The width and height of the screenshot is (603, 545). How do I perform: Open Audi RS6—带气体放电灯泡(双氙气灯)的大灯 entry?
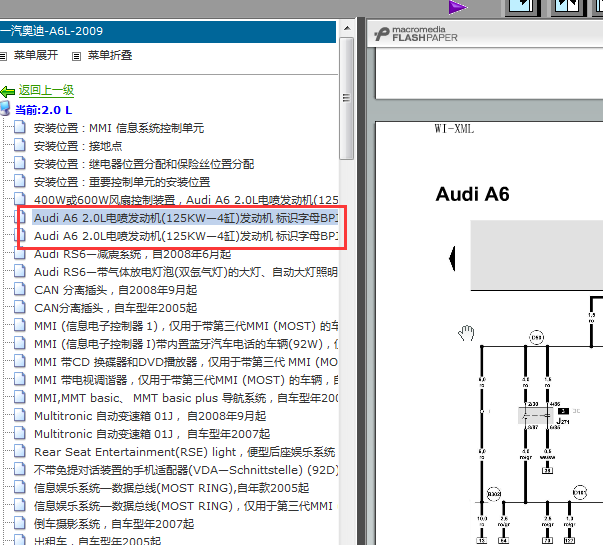186,272
